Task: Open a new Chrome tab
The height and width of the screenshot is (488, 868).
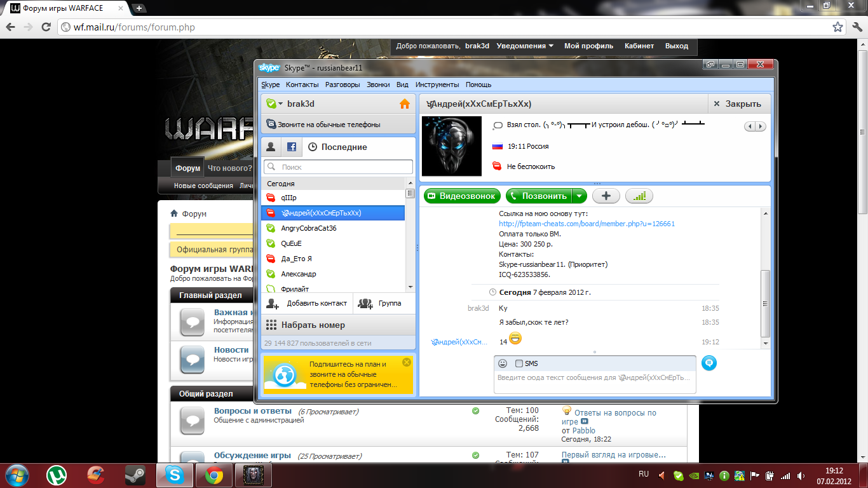Action: point(139,8)
